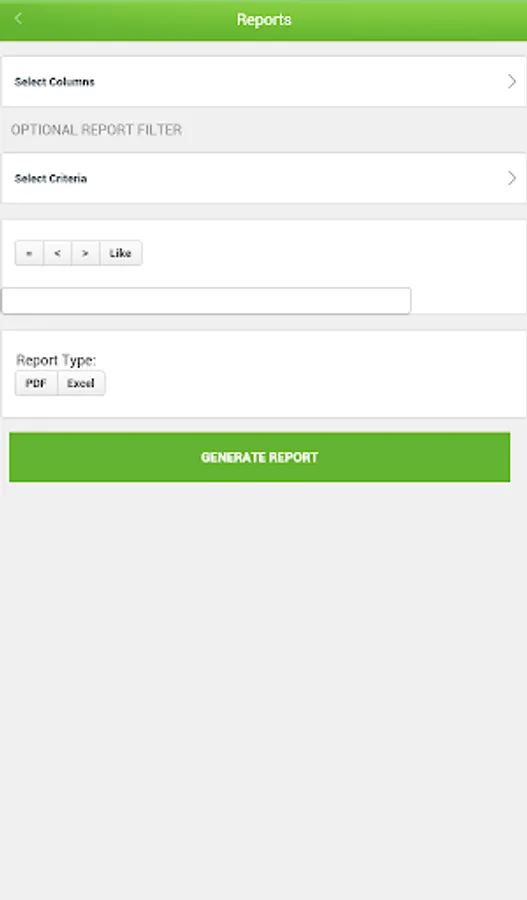The image size is (527, 900).
Task: Tap empty gray area below Generate Report
Action: [264, 689]
